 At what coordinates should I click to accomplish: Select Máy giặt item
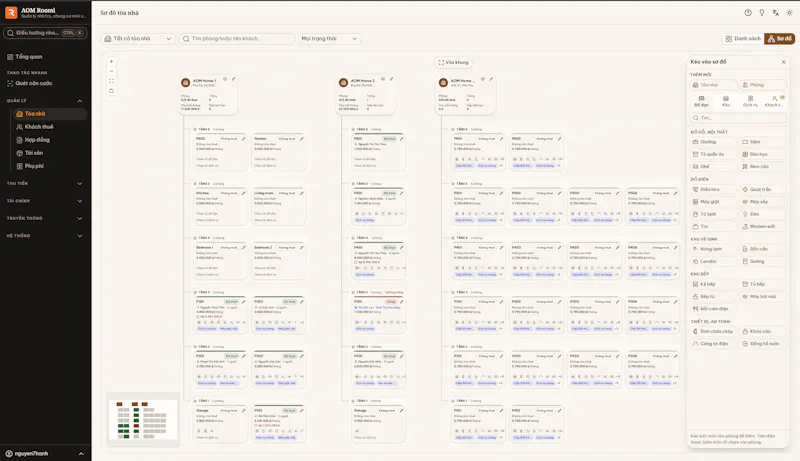713,202
